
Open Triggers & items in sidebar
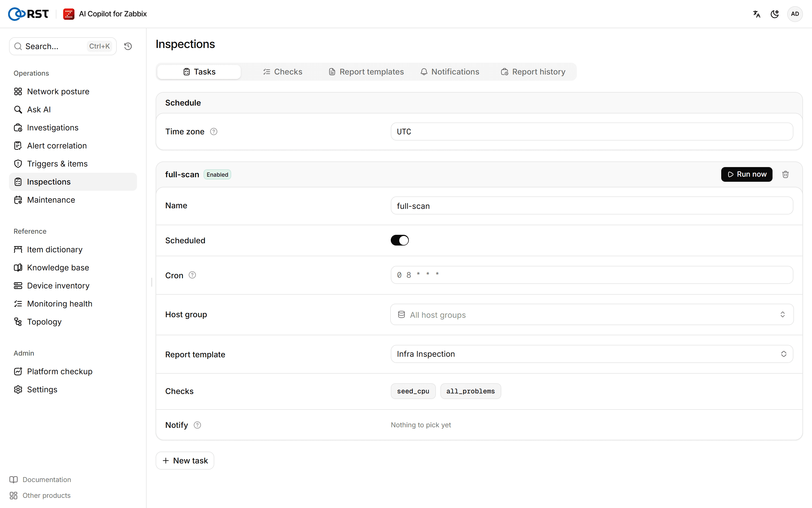73,164
